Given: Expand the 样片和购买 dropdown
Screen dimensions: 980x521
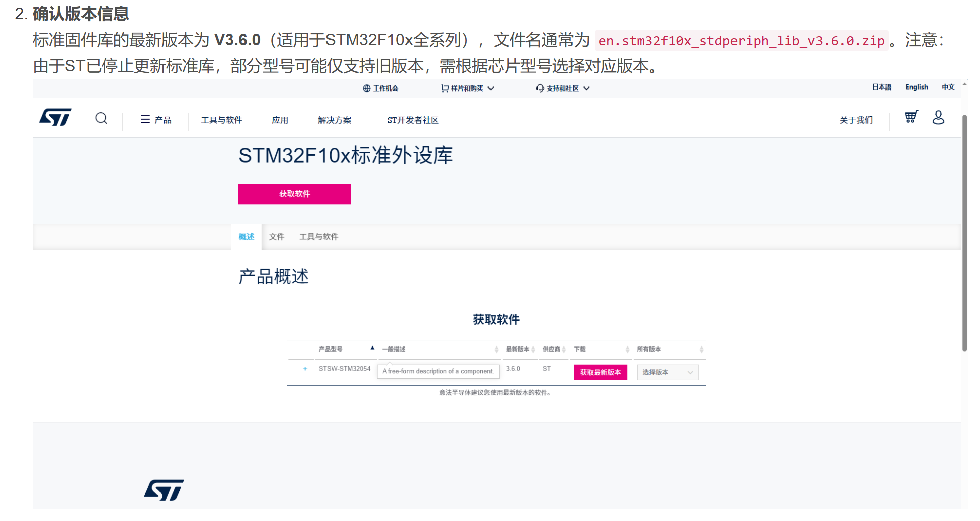Looking at the screenshot, I should [x=467, y=88].
